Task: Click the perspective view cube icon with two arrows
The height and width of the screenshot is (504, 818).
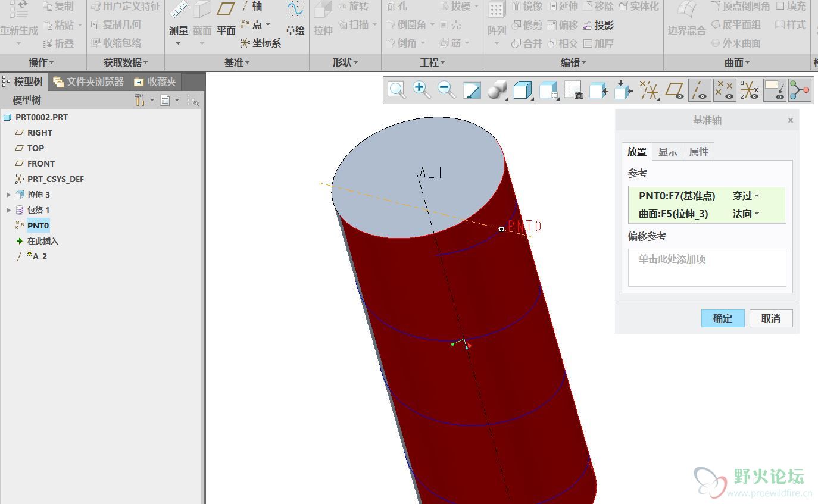Action: (623, 90)
